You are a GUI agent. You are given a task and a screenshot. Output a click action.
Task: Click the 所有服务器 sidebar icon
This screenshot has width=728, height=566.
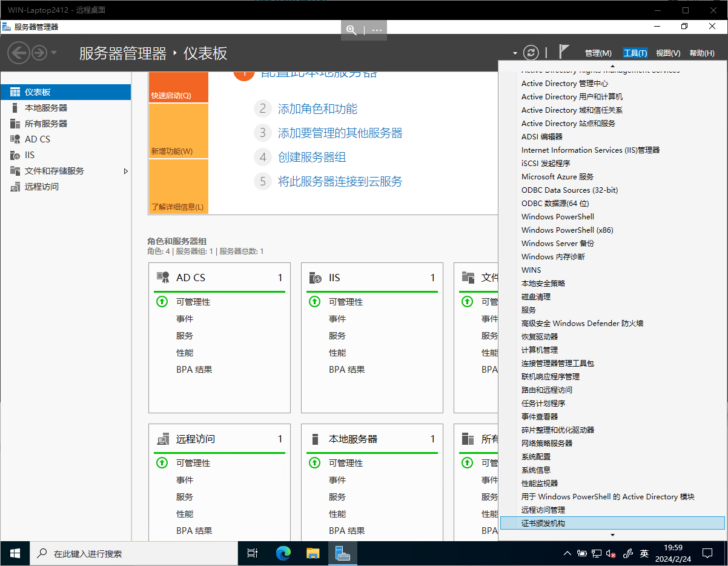tap(15, 124)
